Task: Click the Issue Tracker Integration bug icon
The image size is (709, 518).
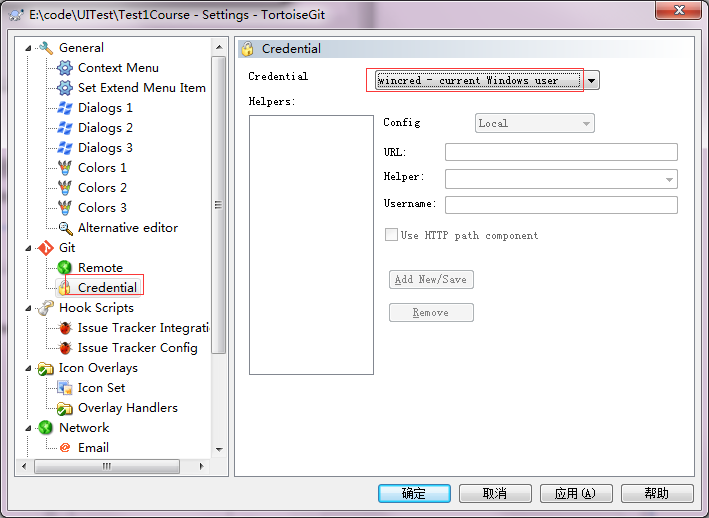Action: pyautogui.click(x=65, y=328)
